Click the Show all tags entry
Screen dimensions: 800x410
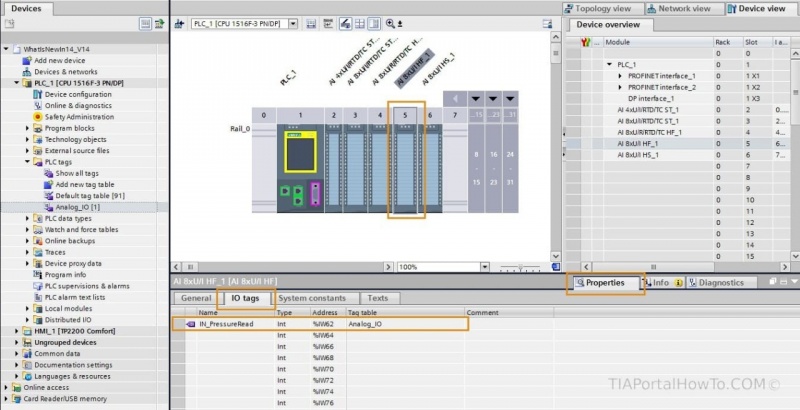[x=77, y=173]
